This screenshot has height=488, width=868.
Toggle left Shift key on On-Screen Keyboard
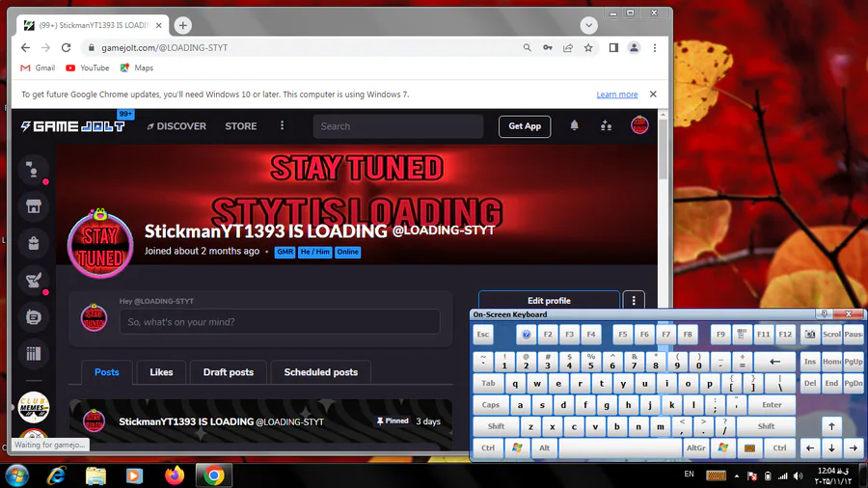click(496, 426)
